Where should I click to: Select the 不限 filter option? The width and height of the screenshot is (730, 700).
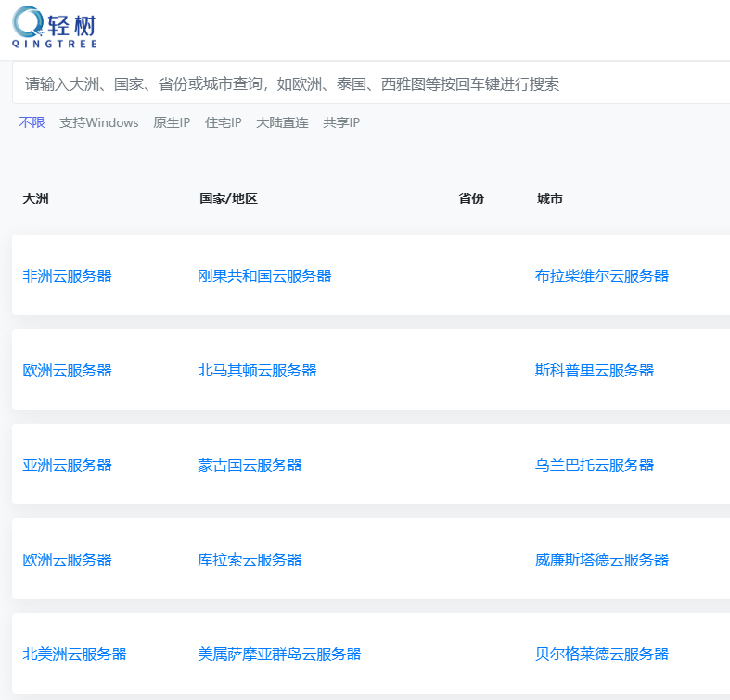click(32, 122)
